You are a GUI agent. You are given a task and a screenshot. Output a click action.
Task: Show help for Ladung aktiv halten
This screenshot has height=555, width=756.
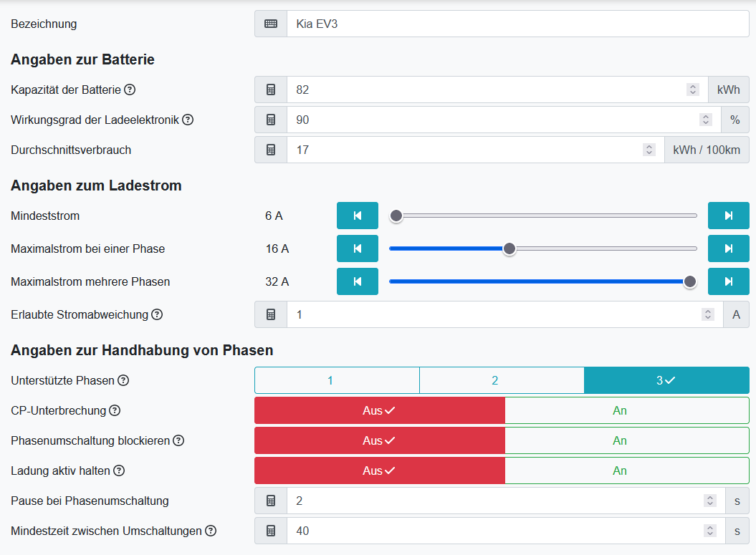click(119, 471)
